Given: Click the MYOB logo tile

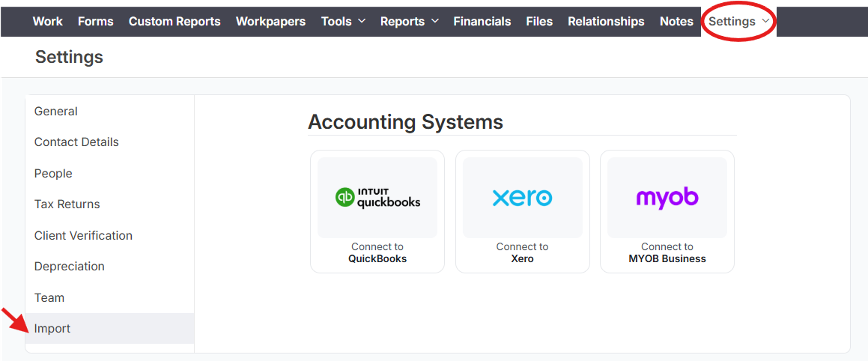Looking at the screenshot, I should click(667, 197).
